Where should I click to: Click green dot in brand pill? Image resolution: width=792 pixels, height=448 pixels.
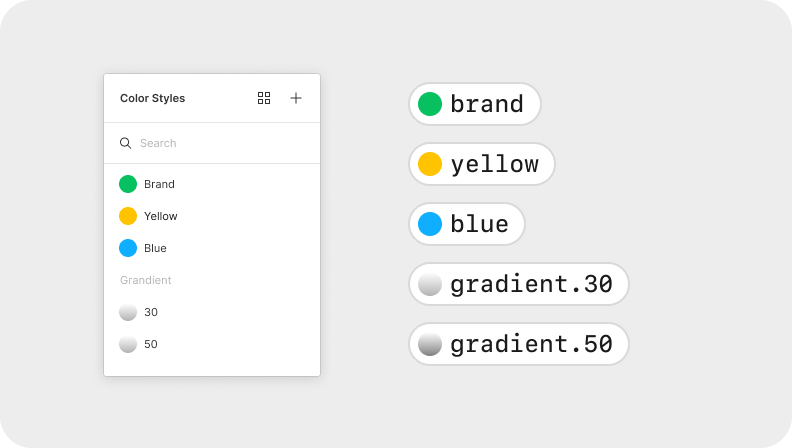click(x=430, y=104)
